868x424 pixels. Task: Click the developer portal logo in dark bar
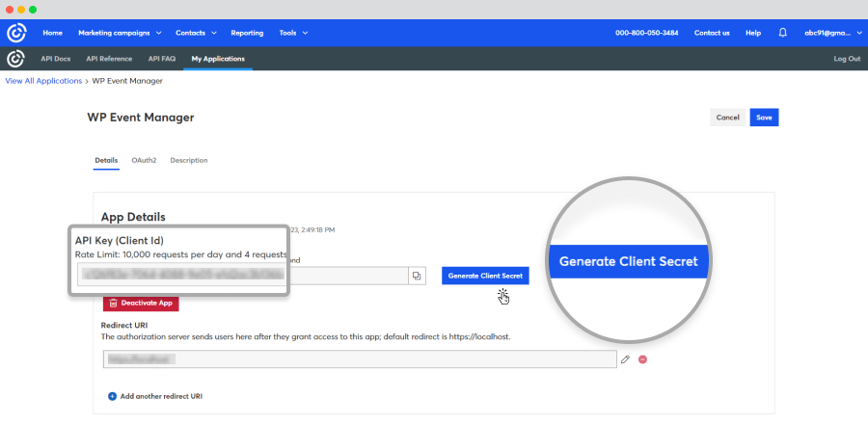(x=16, y=59)
